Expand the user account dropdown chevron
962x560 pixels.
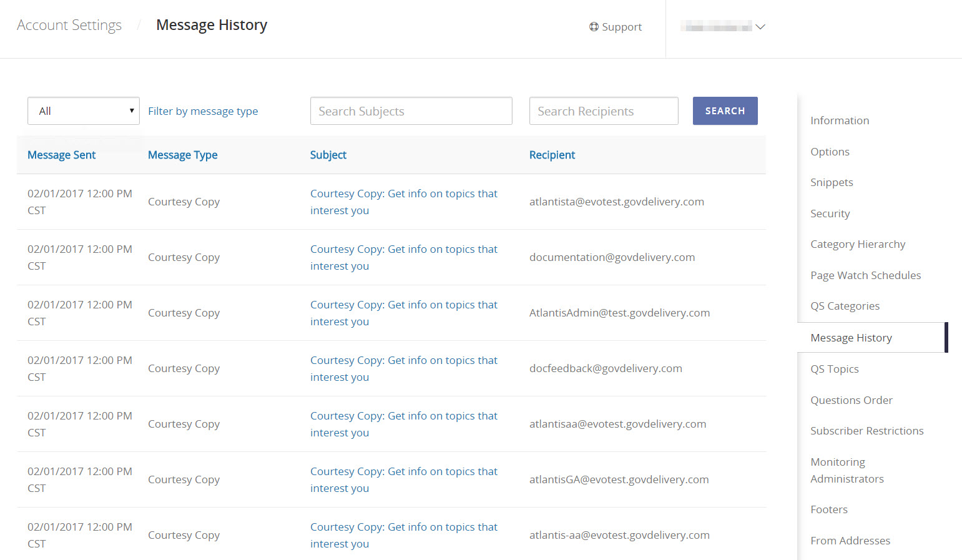[760, 27]
